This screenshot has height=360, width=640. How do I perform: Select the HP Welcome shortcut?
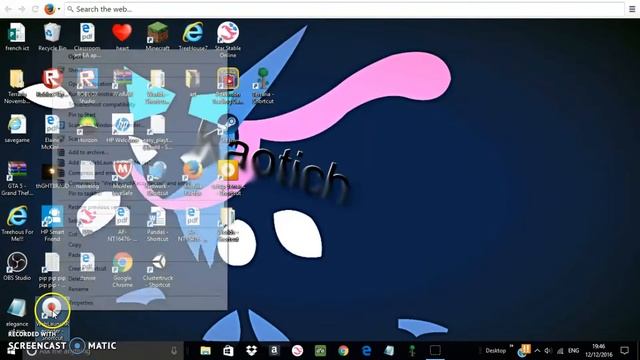pyautogui.click(x=122, y=129)
